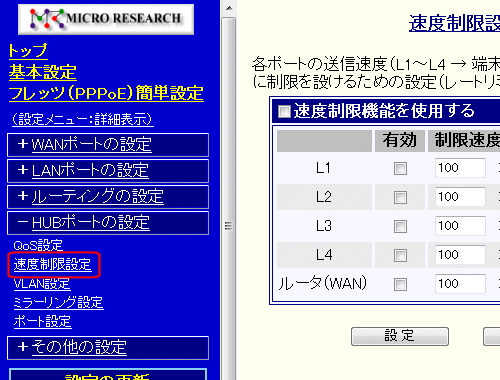Tick the 有効 checkbox for L2

click(400, 197)
